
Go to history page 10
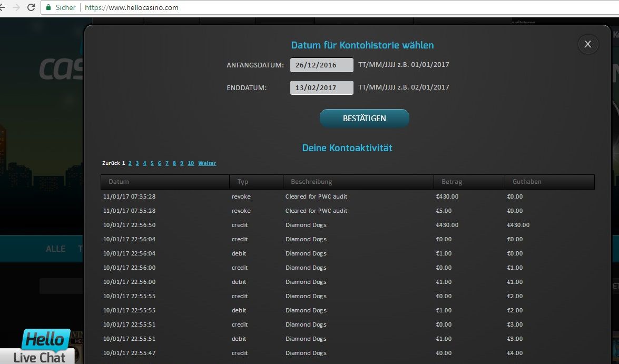191,163
